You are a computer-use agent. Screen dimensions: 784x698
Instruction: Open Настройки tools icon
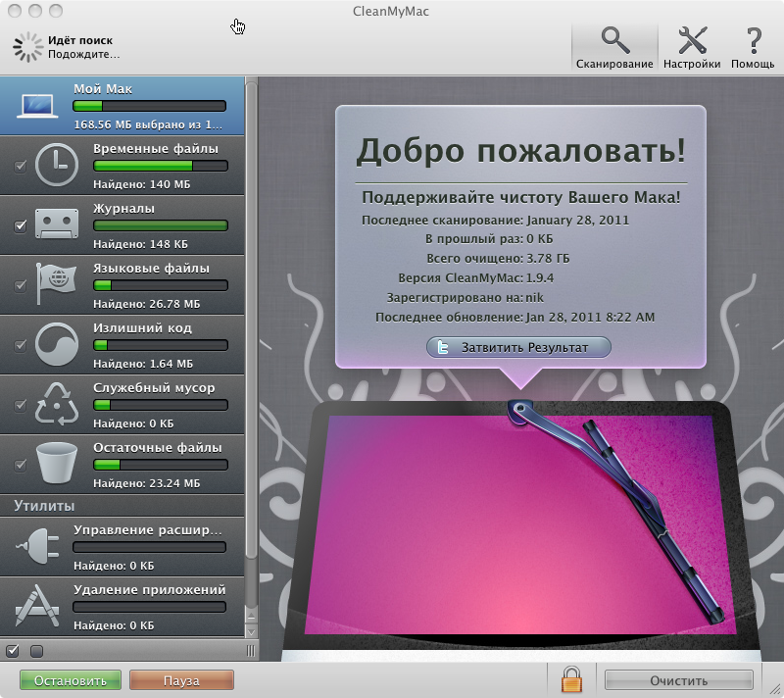692,40
